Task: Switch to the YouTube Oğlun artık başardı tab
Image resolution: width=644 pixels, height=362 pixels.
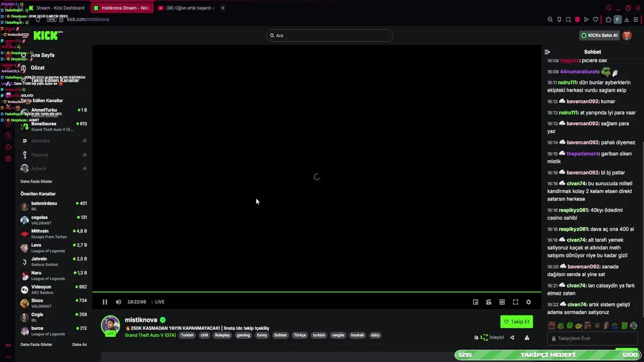Action: point(186,8)
